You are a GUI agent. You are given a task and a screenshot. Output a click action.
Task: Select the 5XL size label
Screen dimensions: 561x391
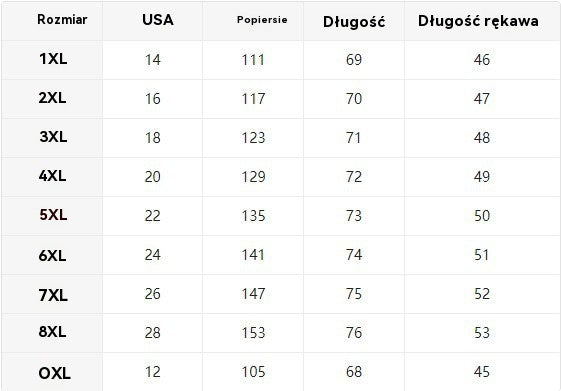pos(53,215)
